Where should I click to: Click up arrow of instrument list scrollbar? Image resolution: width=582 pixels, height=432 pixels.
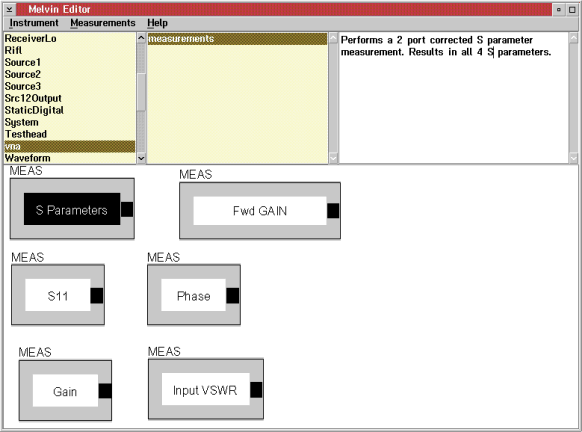coord(141,38)
